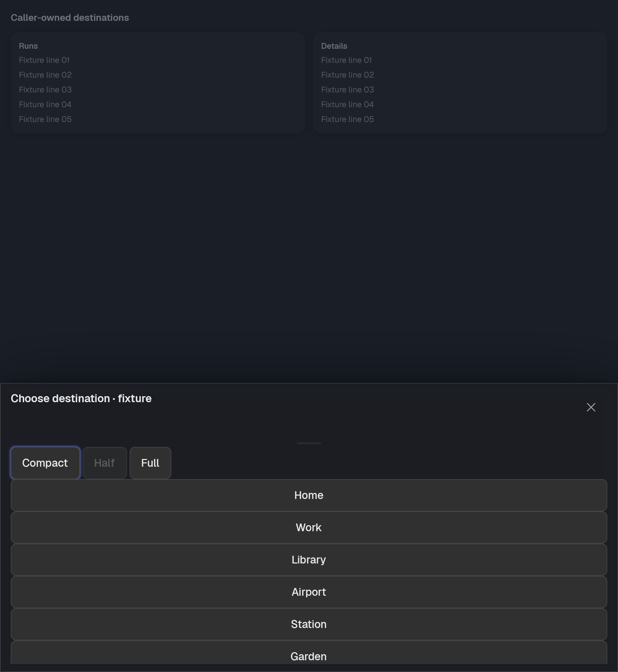Select the Compact sheet size

click(x=45, y=463)
